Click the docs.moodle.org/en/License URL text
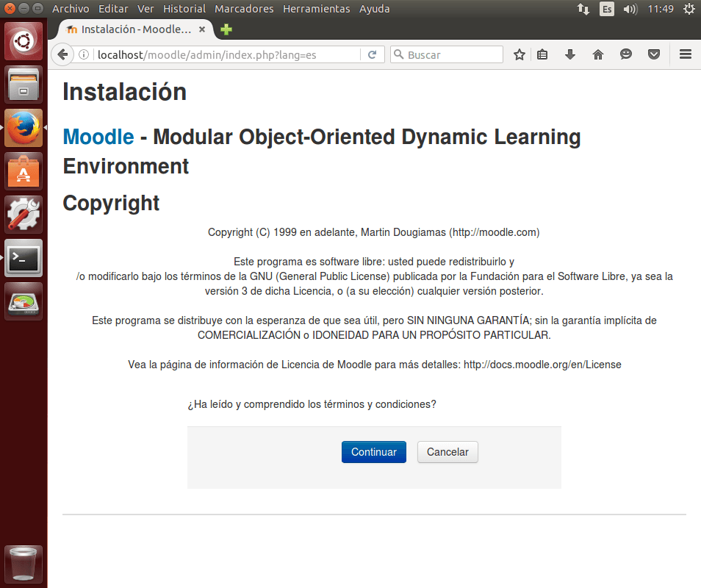701x588 pixels. [542, 365]
